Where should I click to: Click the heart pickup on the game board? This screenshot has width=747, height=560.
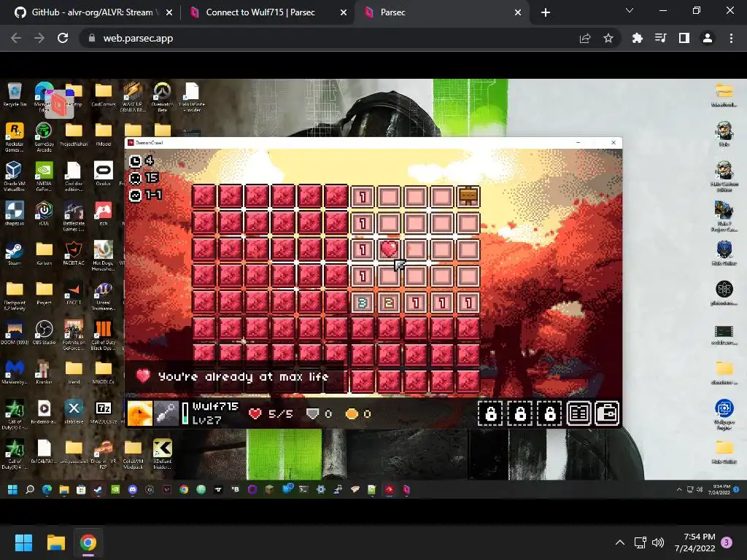tap(390, 249)
